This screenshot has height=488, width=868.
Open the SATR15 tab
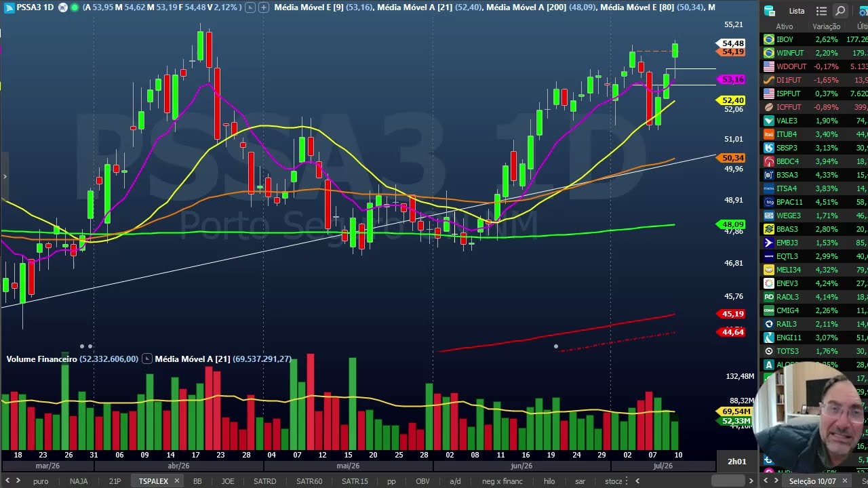[x=355, y=481]
